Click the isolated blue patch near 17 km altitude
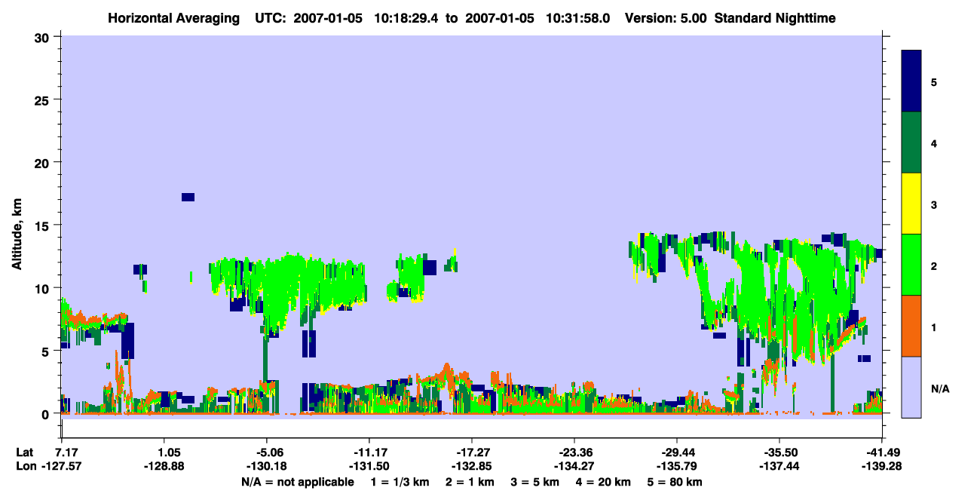 tap(188, 198)
